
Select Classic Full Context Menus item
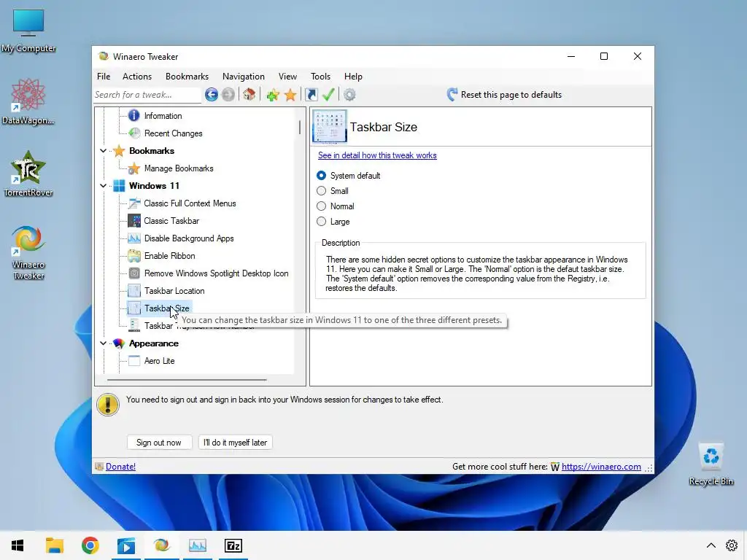(x=190, y=203)
